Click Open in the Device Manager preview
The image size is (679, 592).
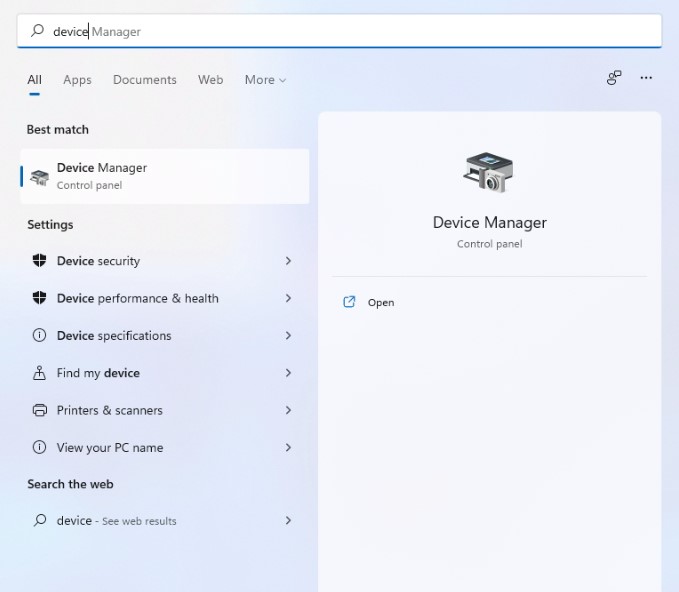[x=380, y=302]
